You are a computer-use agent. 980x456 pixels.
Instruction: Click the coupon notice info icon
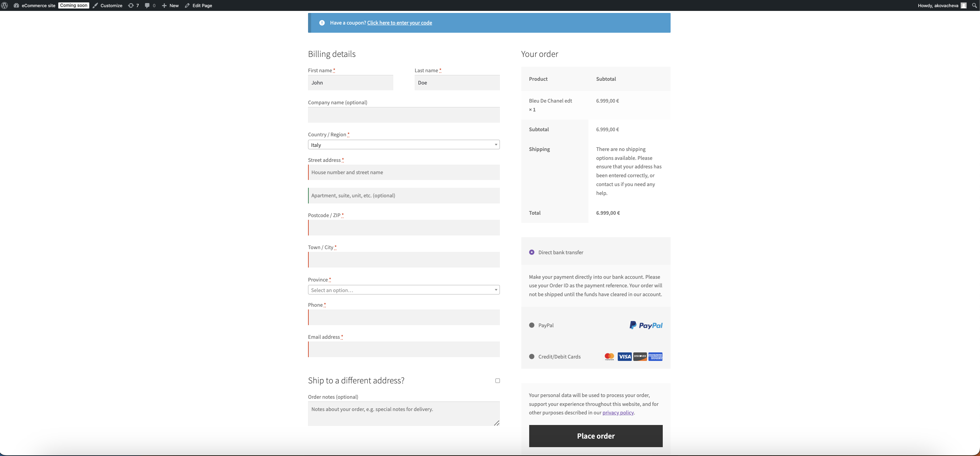click(x=322, y=23)
